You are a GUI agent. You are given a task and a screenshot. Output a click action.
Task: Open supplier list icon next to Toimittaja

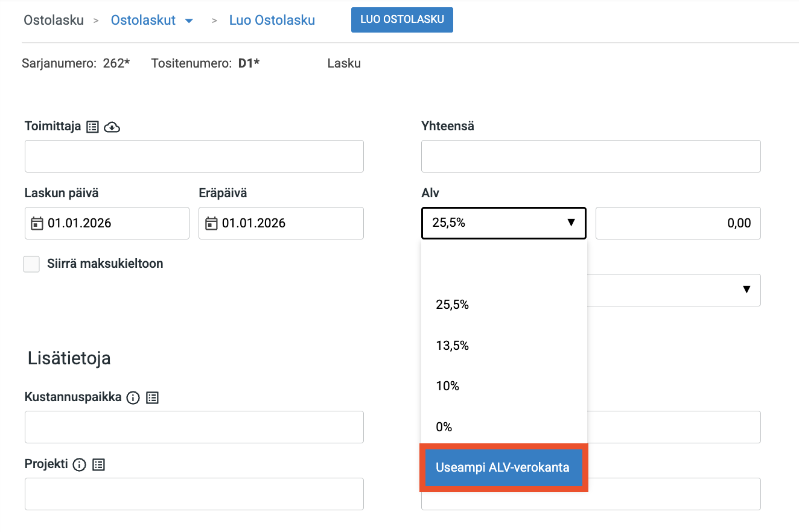pos(92,127)
